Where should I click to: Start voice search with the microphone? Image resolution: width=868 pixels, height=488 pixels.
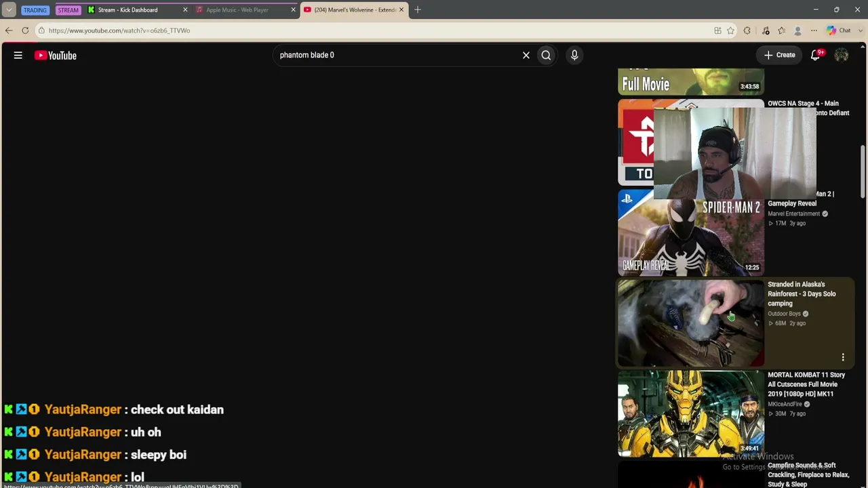574,56
